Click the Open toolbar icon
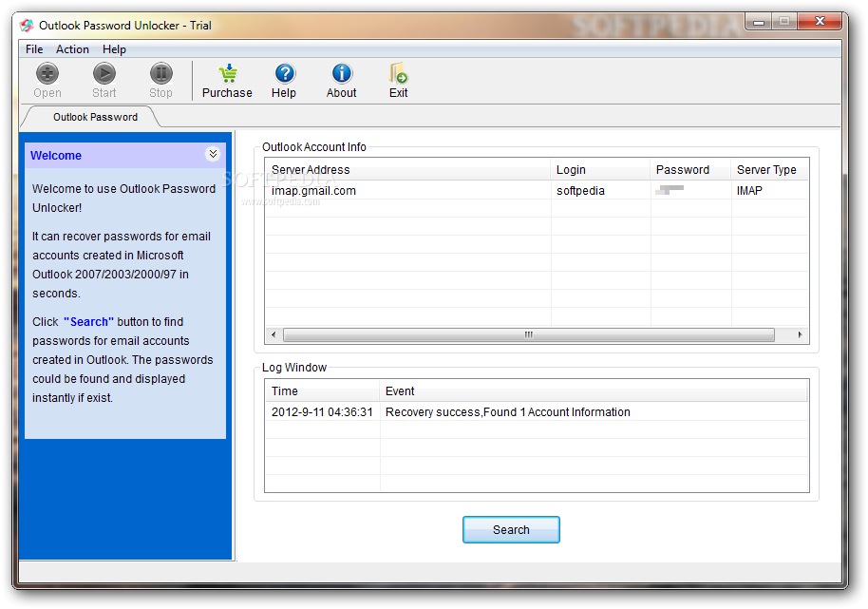Screen dimensions: 868x609 [x=47, y=73]
